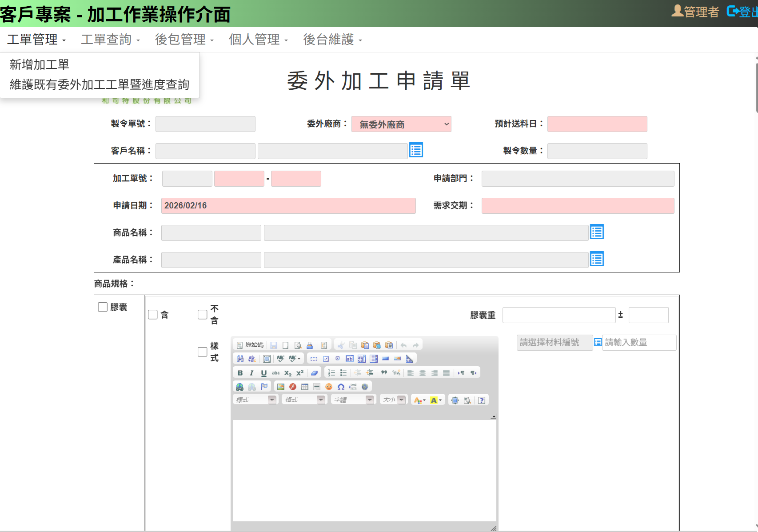The height and width of the screenshot is (532, 758).
Task: Click the 原始碼 source button
Action: (250, 345)
